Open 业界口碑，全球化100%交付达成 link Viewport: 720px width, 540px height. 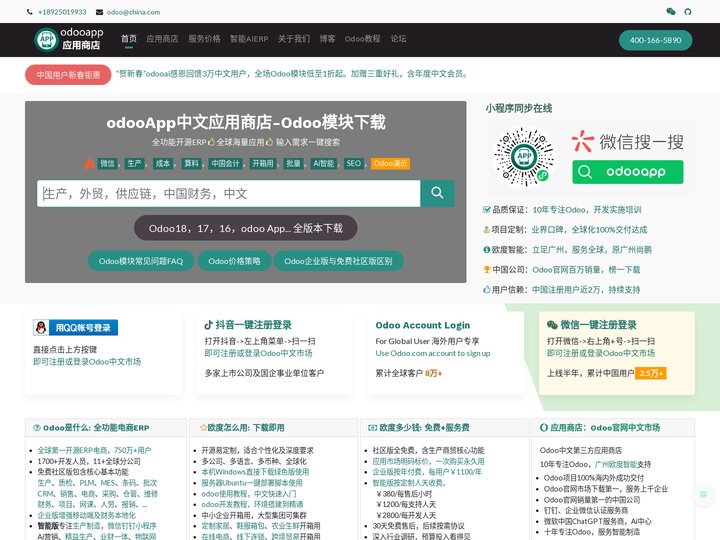(x=589, y=230)
